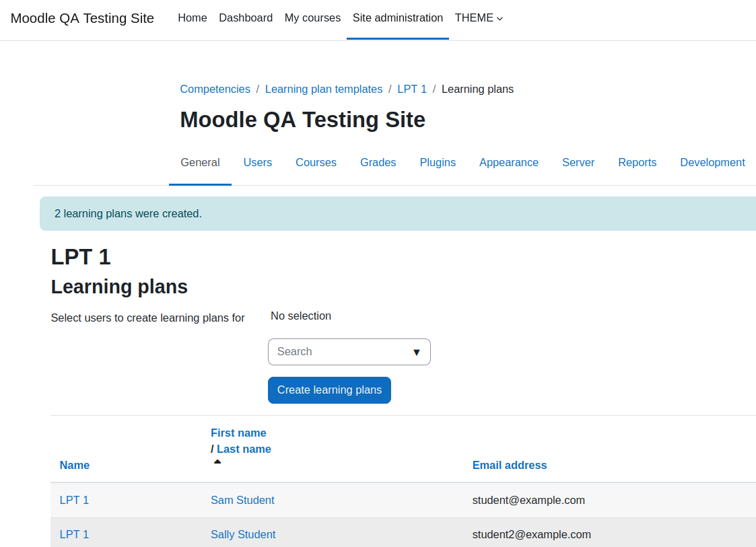Screen dimensions: 756x547
Task: Switch to the Server tab
Action: click(578, 162)
